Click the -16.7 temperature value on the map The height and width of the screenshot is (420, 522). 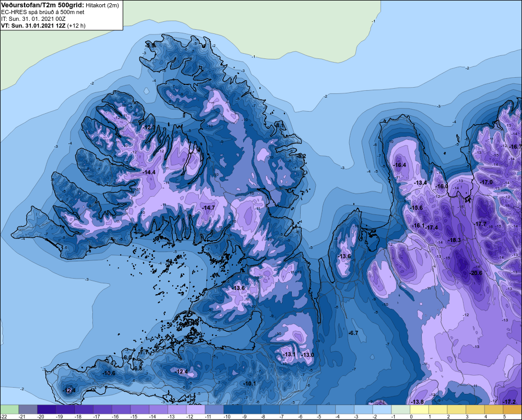(516, 147)
